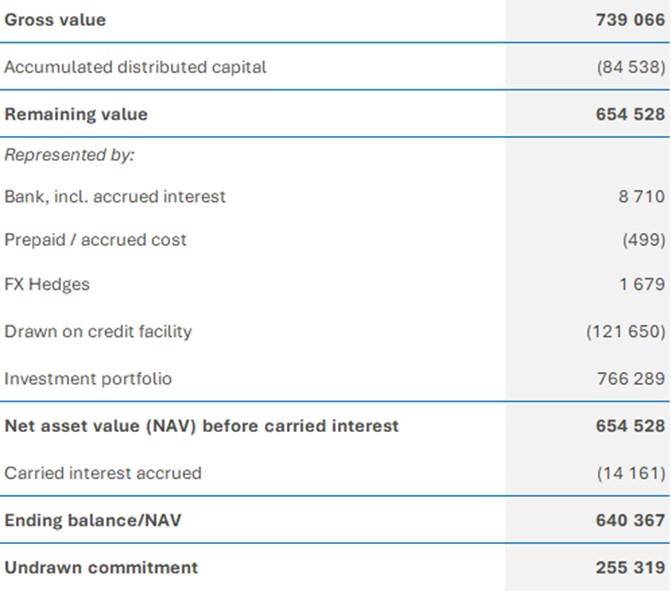Select the (499) prepaid cost value
The width and height of the screenshot is (671, 595).
pos(643,240)
